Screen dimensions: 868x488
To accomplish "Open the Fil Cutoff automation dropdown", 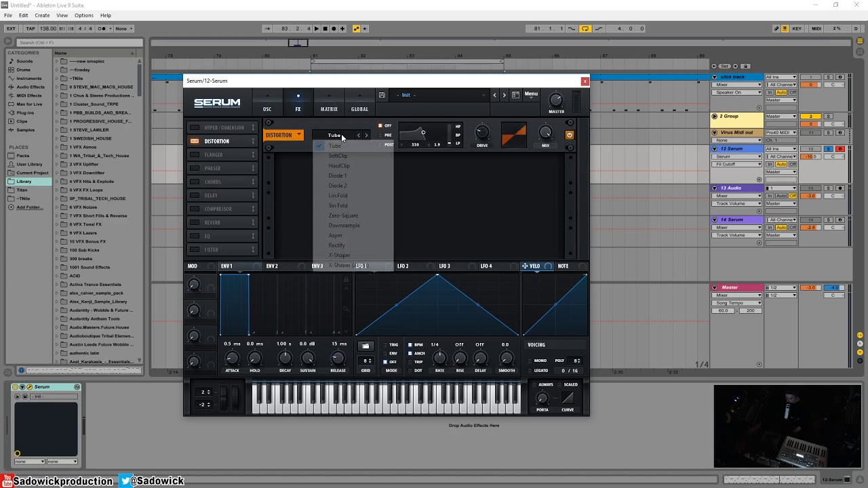I will (x=738, y=164).
